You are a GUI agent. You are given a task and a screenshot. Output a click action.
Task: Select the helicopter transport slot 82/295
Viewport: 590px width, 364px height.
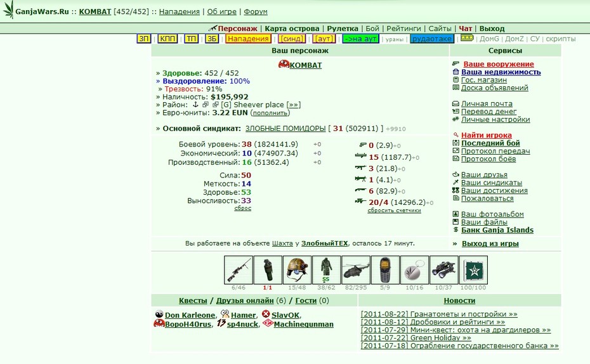(355, 270)
